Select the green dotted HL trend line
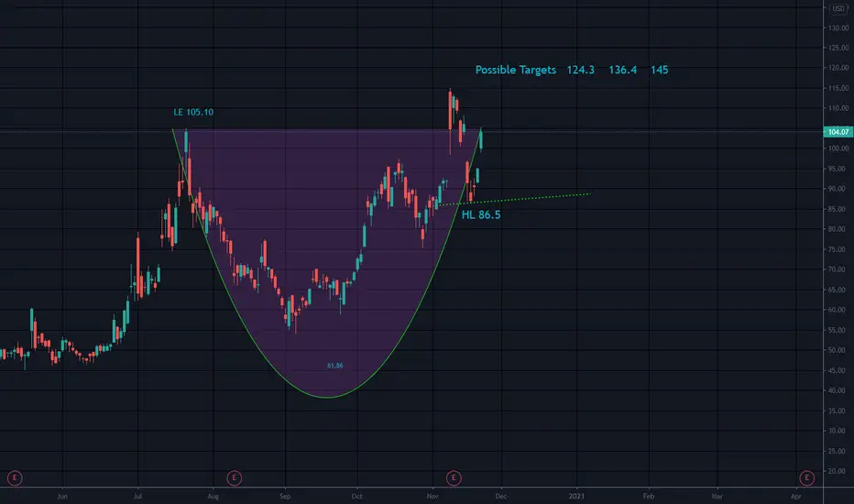This screenshot has height=504, width=854. [515, 200]
